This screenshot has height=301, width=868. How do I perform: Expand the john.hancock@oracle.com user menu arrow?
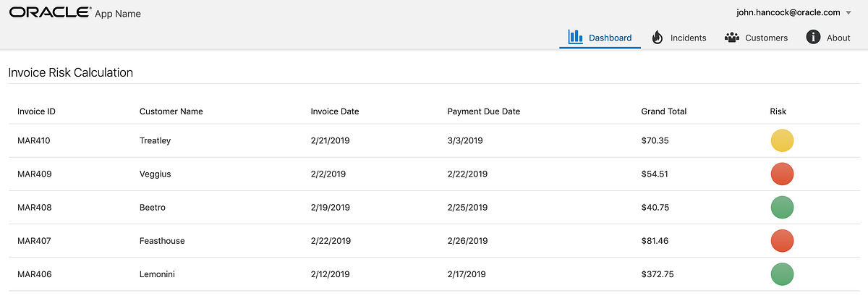(x=848, y=13)
